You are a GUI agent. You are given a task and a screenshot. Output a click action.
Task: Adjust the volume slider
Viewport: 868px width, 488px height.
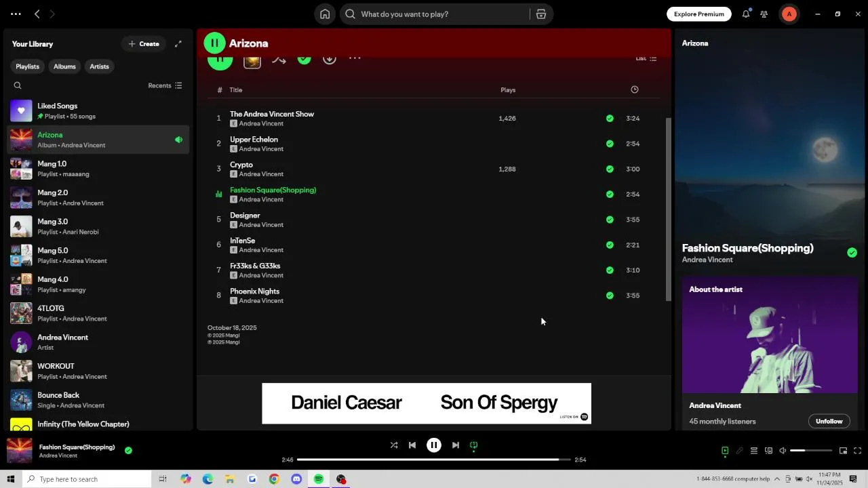tap(811, 451)
